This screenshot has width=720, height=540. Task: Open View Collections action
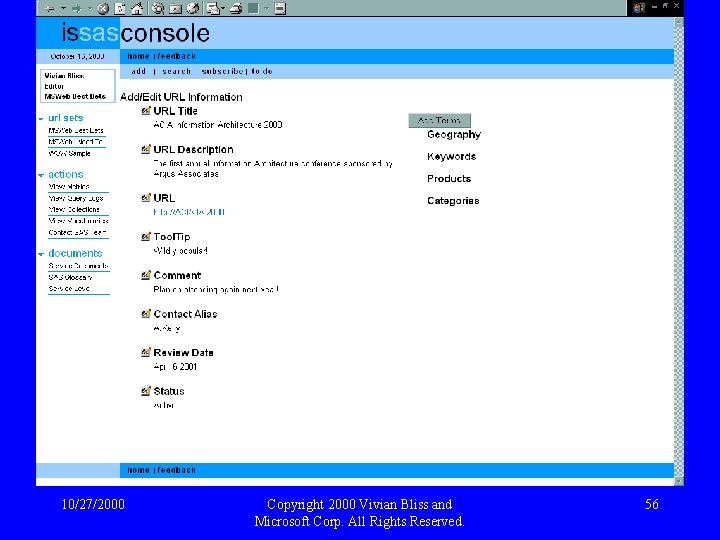click(x=74, y=209)
